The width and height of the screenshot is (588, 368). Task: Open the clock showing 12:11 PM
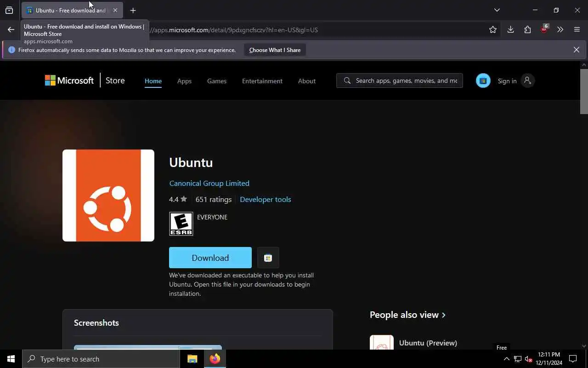(x=549, y=359)
